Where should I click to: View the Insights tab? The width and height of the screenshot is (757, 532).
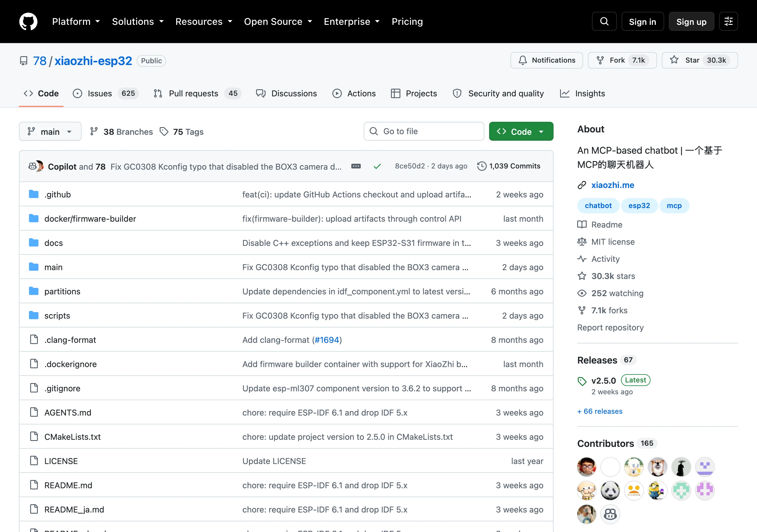tap(582, 94)
